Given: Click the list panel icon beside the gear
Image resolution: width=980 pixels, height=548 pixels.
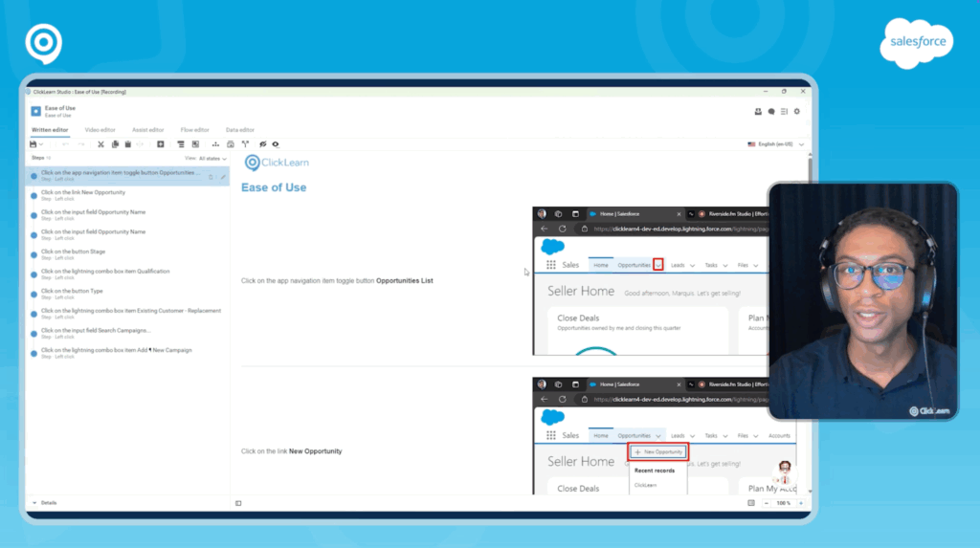Looking at the screenshot, I should 785,111.
